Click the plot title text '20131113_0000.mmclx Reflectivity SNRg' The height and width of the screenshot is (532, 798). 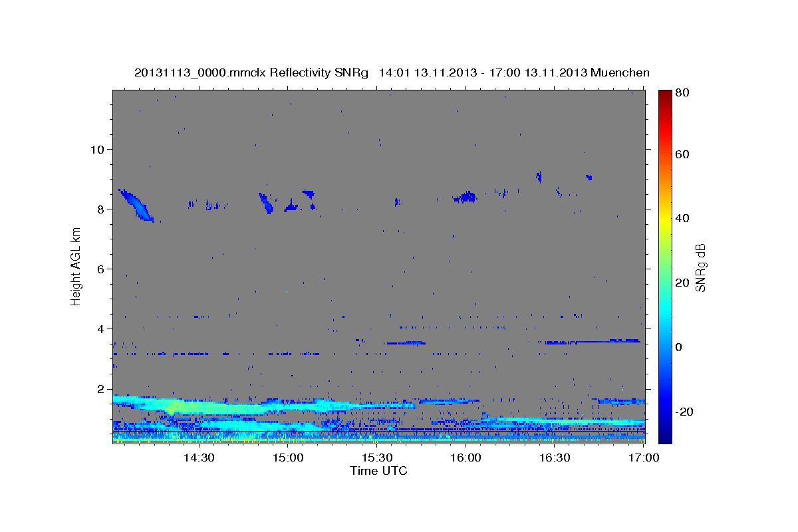(x=251, y=72)
